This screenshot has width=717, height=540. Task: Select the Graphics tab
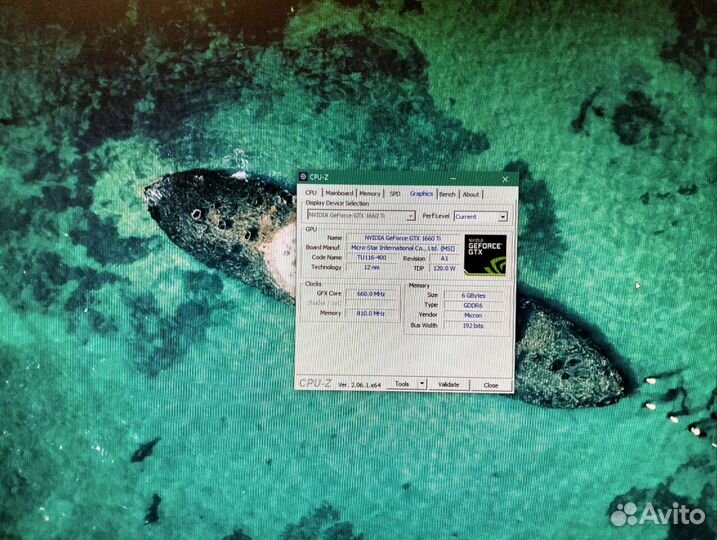(x=421, y=194)
